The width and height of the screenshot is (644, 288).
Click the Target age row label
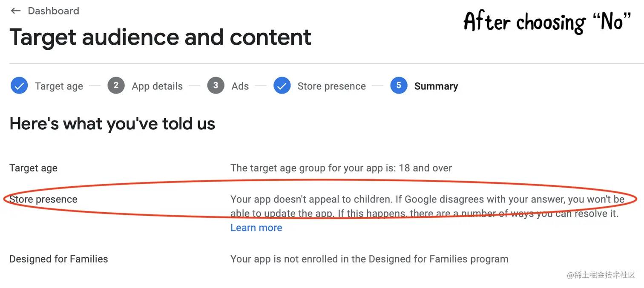(33, 168)
